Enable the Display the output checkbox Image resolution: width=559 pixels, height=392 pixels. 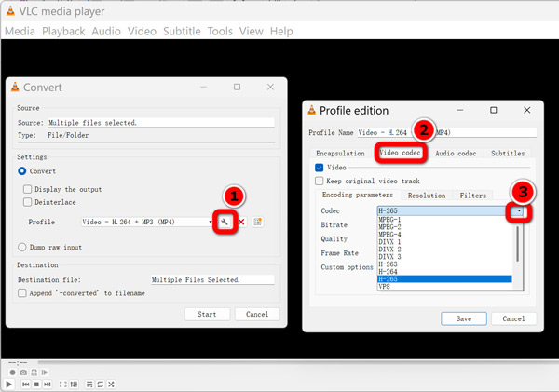tap(27, 189)
